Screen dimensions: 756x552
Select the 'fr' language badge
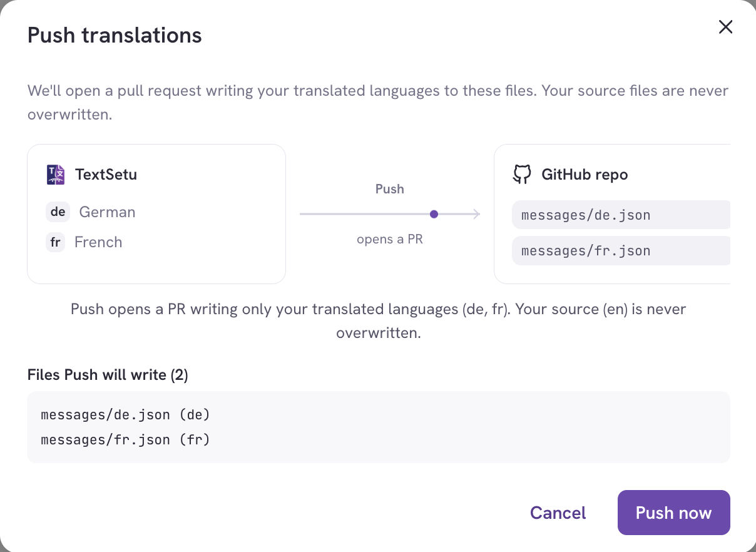point(55,242)
